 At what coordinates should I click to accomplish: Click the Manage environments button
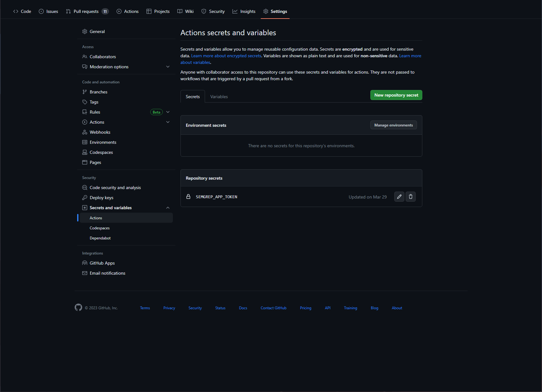[x=393, y=125]
